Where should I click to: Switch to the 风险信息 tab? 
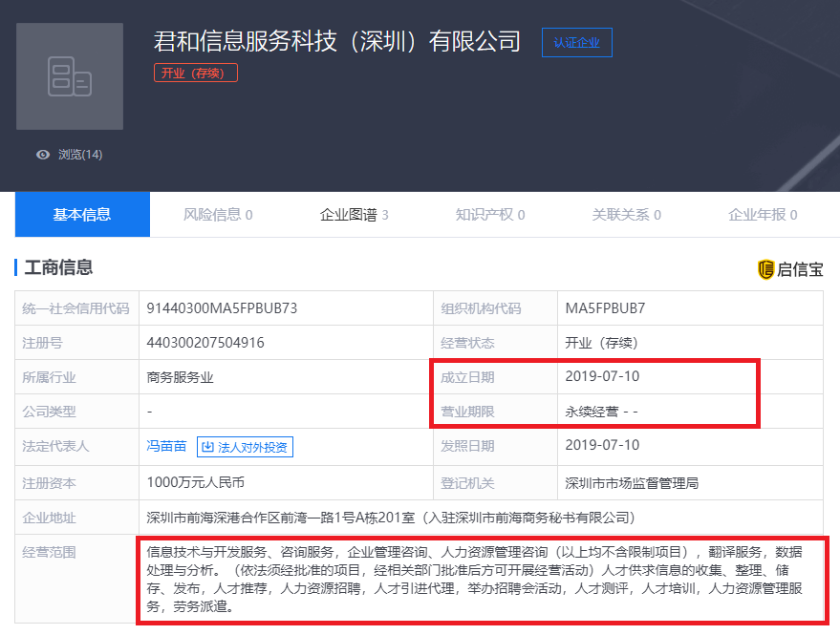pyautogui.click(x=217, y=215)
